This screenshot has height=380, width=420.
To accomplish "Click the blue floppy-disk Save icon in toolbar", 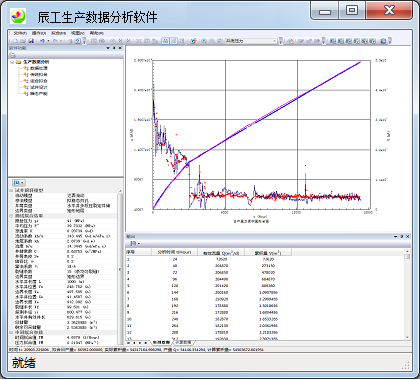I will pos(31,41).
